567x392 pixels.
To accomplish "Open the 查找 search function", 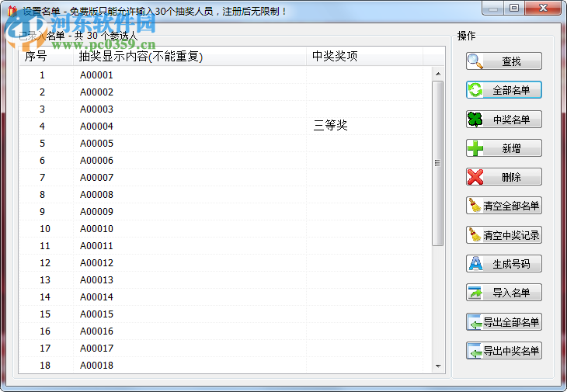I will pos(504,61).
